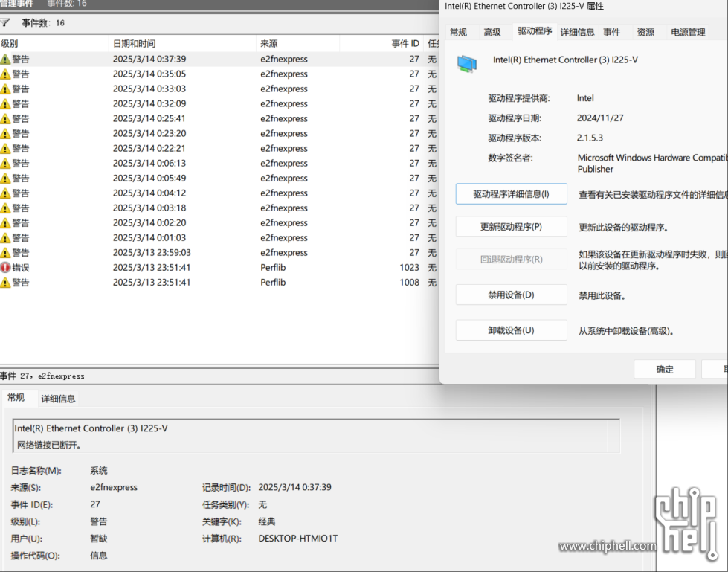
Task: Sort events by 事件 ID column header
Action: tap(381, 44)
